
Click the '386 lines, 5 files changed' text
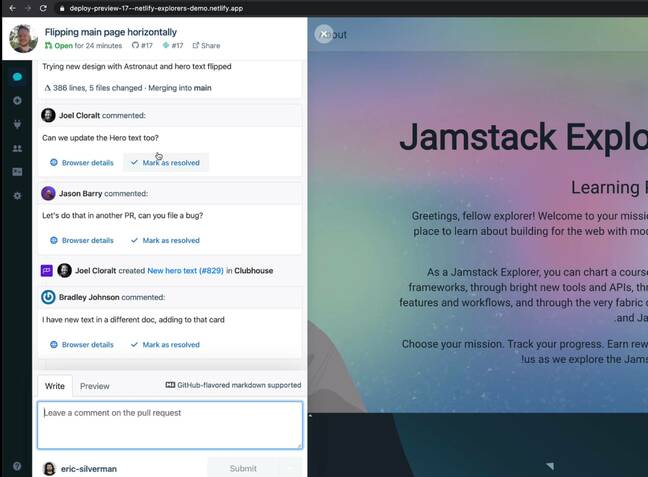pyautogui.click(x=98, y=88)
